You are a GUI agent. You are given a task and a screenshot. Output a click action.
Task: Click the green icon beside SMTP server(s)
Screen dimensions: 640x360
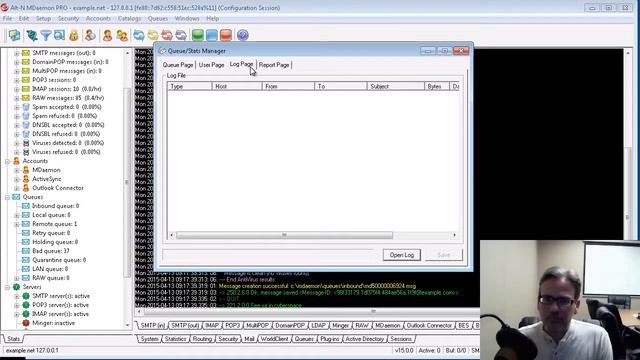point(26,296)
